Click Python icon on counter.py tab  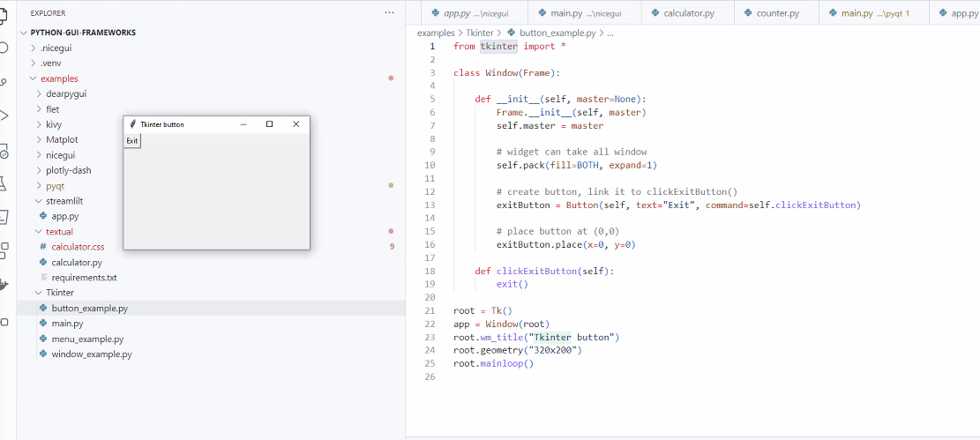(748, 12)
